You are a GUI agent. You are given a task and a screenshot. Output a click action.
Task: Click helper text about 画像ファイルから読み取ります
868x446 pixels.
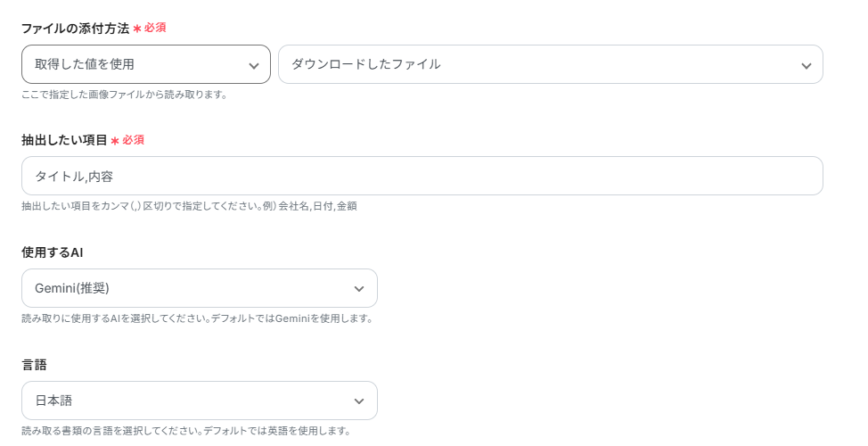click(x=124, y=94)
